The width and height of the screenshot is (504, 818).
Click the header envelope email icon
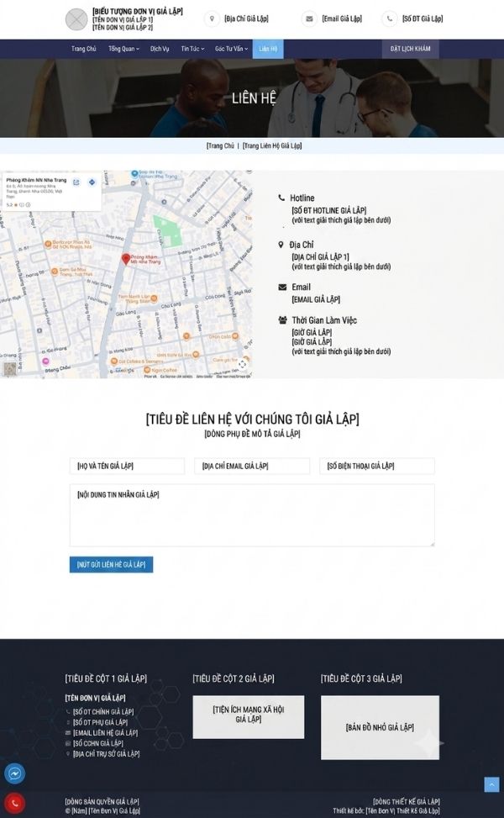[x=309, y=18]
